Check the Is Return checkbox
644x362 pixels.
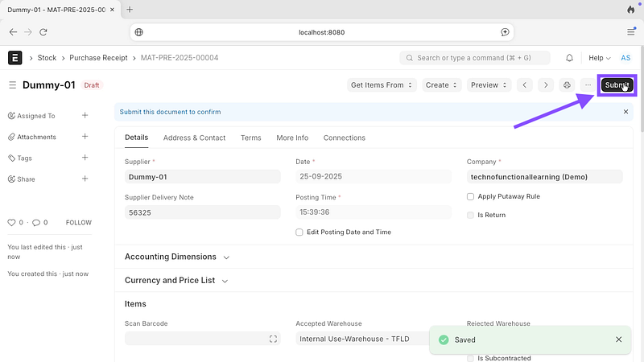(471, 215)
